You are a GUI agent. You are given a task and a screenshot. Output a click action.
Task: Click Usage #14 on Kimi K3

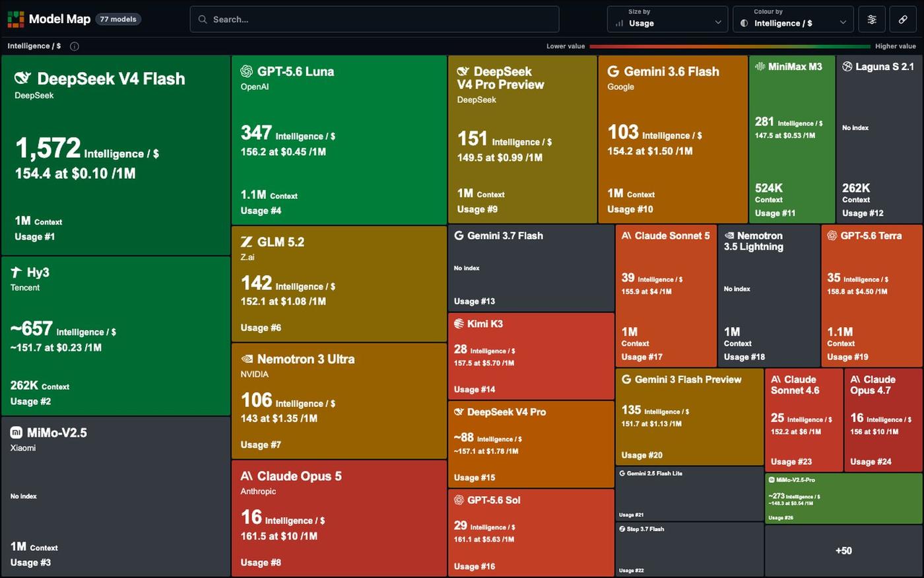pyautogui.click(x=474, y=390)
